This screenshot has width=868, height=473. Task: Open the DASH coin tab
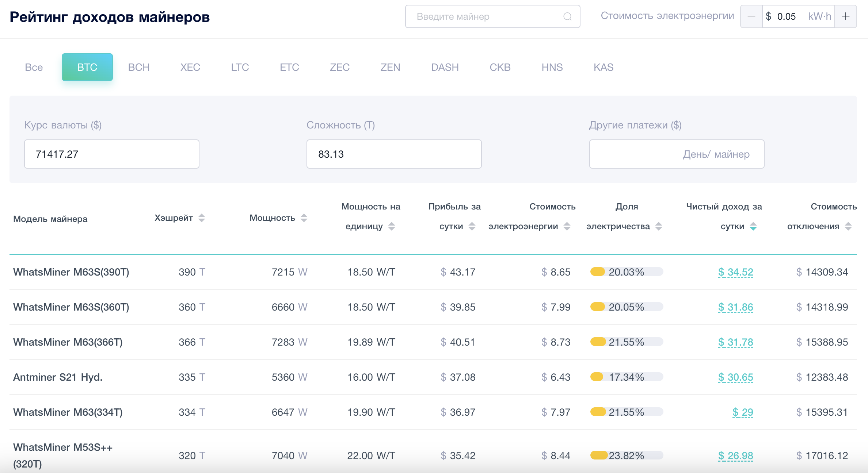[445, 67]
